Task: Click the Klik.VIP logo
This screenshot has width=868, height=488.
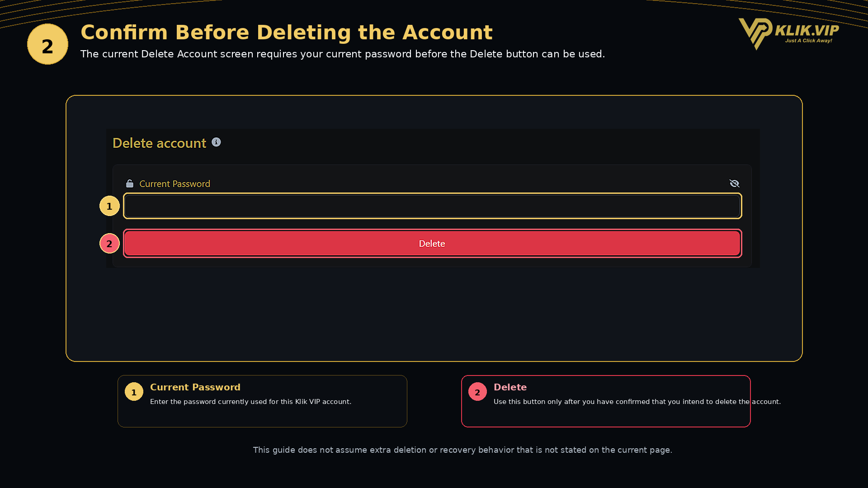Action: [x=788, y=34]
